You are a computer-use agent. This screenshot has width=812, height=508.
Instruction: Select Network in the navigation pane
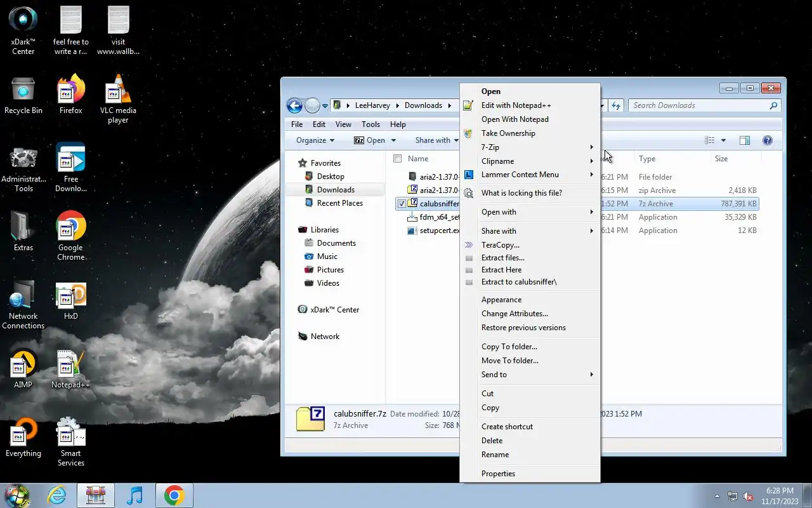325,337
